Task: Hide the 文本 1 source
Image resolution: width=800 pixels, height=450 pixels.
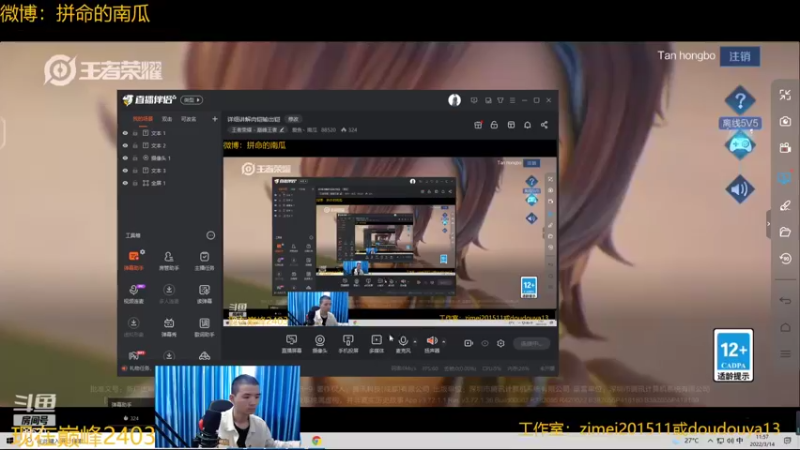Action: tap(125, 133)
